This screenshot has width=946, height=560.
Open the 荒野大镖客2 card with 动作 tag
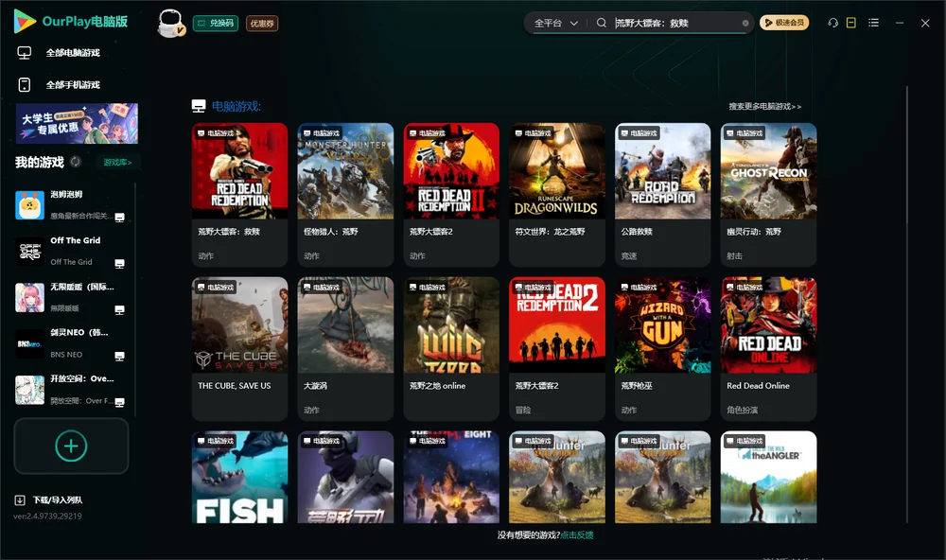pos(451,194)
